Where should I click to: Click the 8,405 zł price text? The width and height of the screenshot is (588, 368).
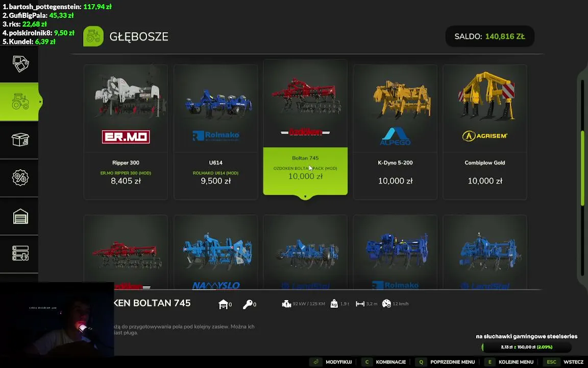126,181
